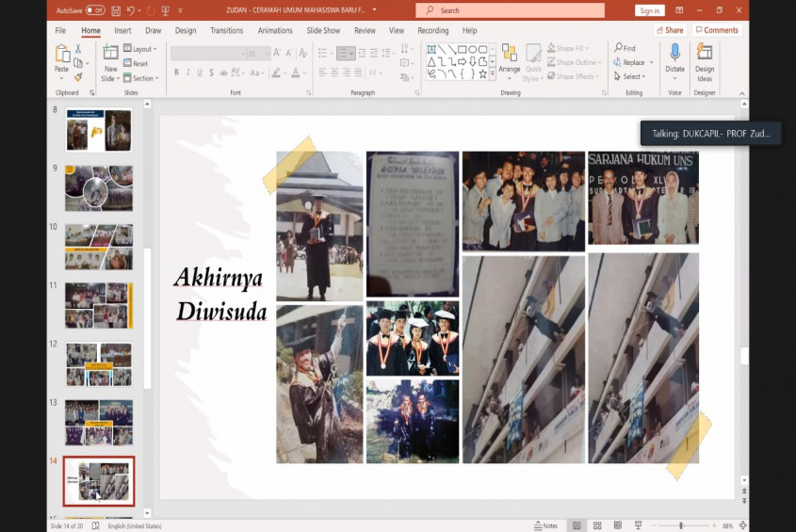Start presentation from beginning icon
Viewport: 796px width, 532px height.
[x=165, y=10]
